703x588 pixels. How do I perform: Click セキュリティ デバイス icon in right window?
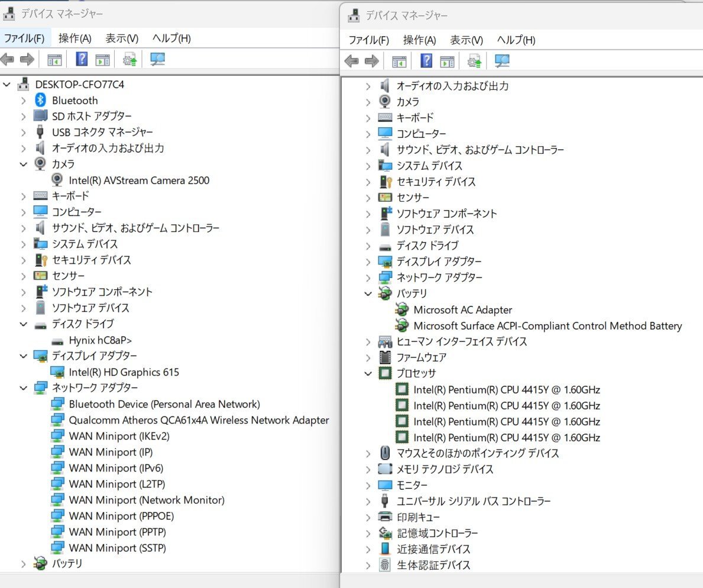[385, 182]
